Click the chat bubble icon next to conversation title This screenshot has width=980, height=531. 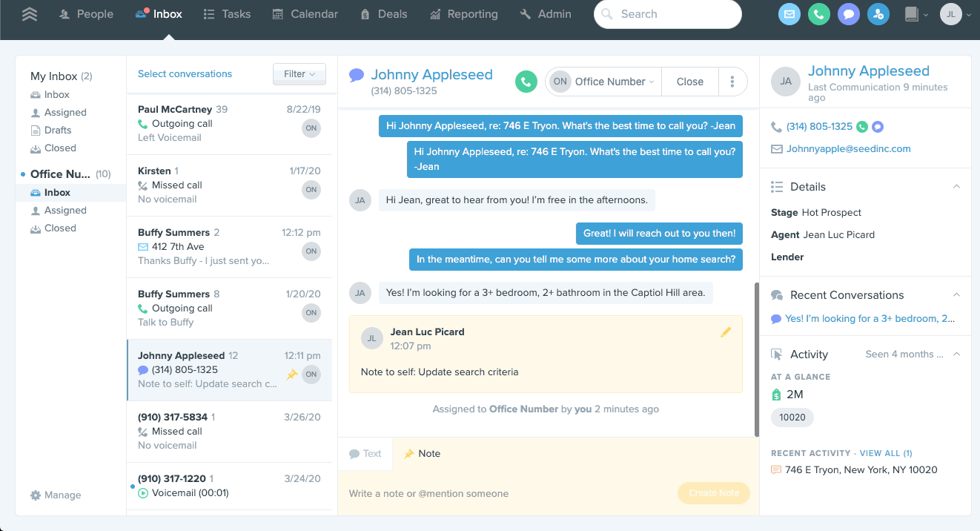[x=357, y=75]
